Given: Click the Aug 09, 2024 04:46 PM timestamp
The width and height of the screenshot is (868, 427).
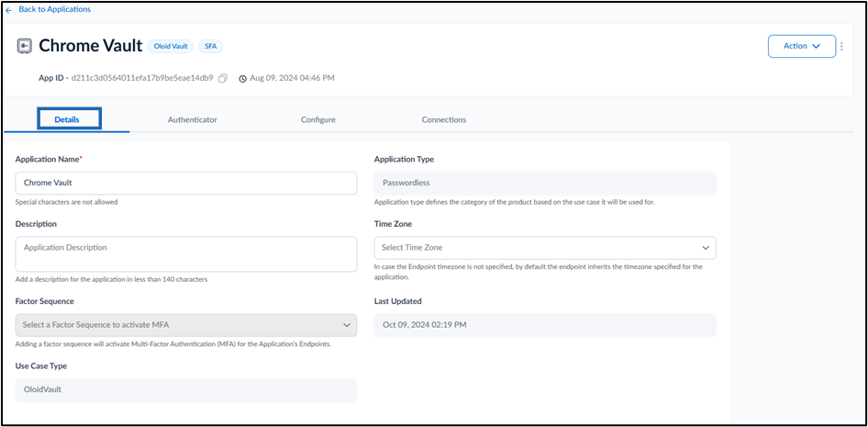Looking at the screenshot, I should (x=293, y=78).
